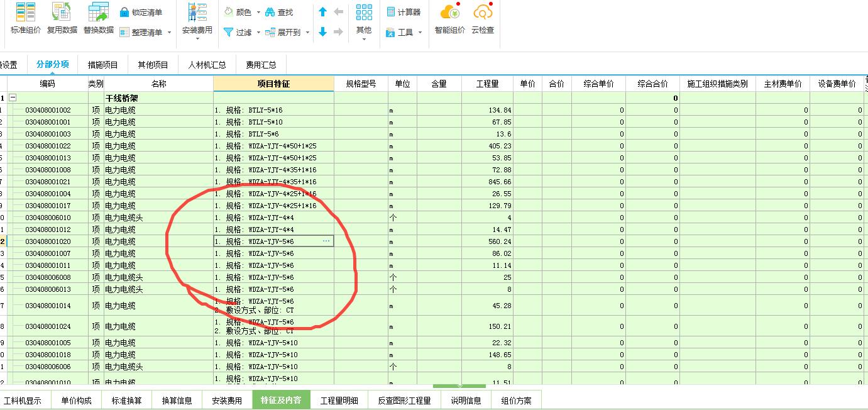Image resolution: width=868 pixels, height=410 pixels.
Task: Click quantity value 405.23
Action: pos(500,146)
